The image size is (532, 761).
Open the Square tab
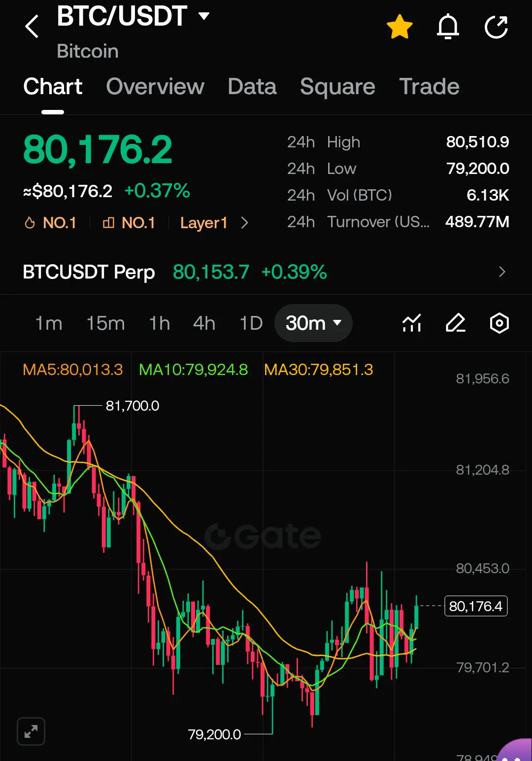tap(337, 87)
